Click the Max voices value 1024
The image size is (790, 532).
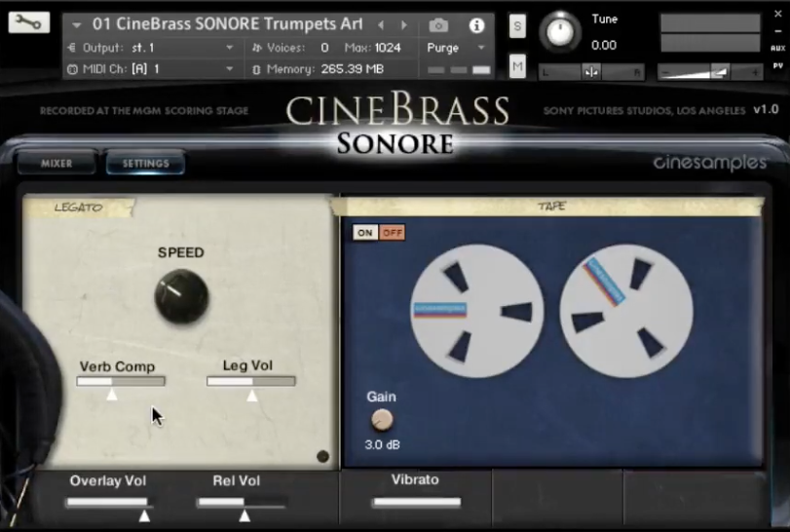tap(388, 48)
